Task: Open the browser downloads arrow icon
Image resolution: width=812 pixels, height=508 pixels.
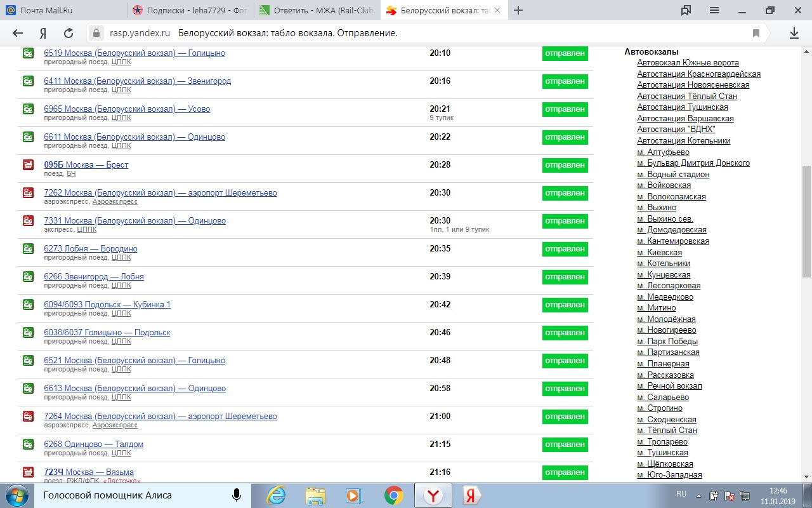Action: (x=794, y=33)
